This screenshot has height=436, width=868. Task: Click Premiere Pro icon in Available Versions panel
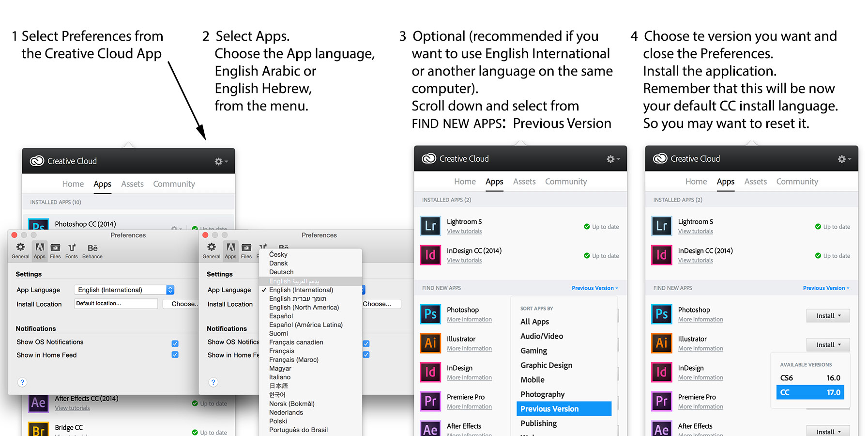click(x=662, y=402)
